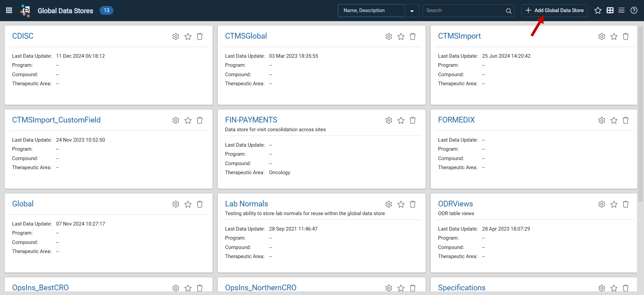Open the Global data store
Screen dimensions: 644x295
23,204
